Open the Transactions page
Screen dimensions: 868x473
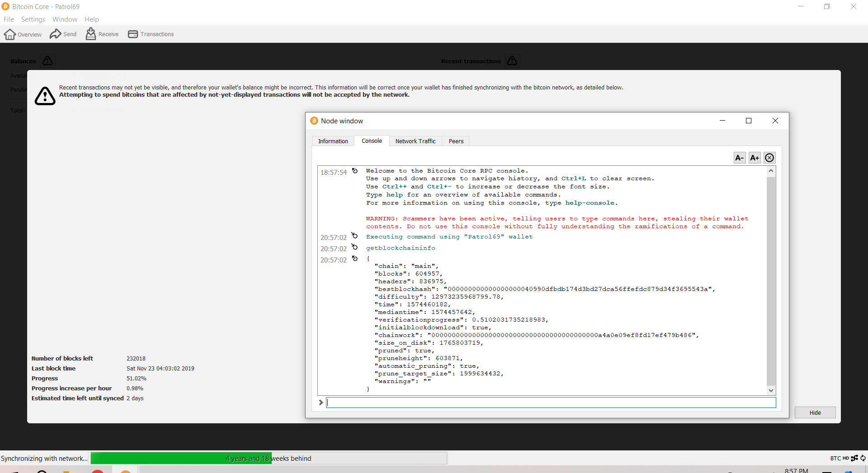(x=151, y=34)
